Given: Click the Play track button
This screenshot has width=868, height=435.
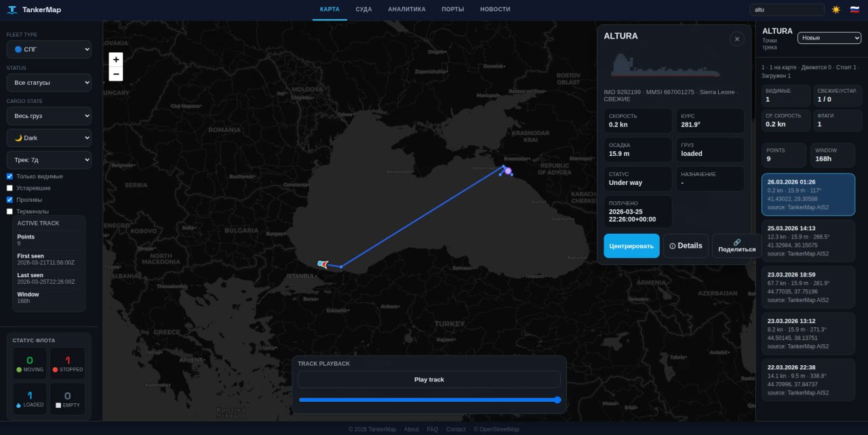Looking at the screenshot, I should pyautogui.click(x=429, y=379).
